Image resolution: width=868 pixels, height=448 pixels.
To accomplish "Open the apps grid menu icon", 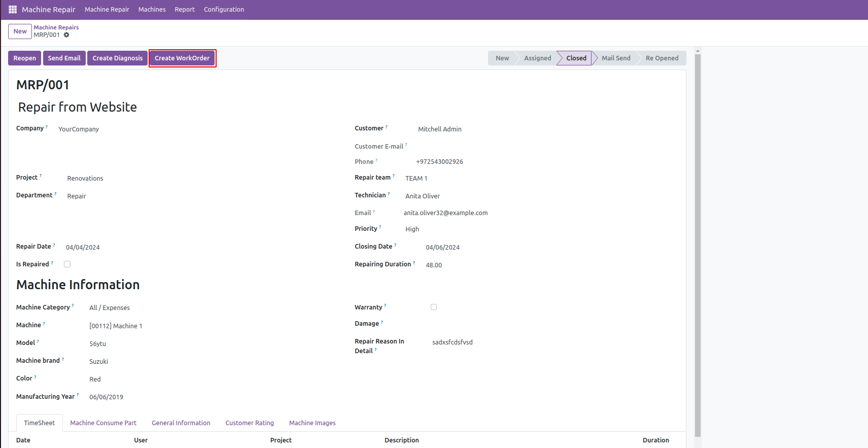I will coord(13,10).
